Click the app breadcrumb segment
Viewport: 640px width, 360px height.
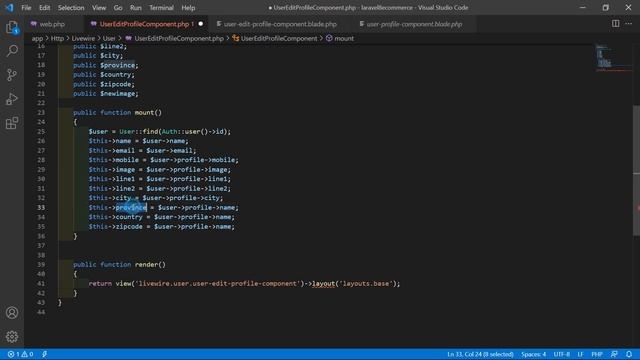pyautogui.click(x=37, y=38)
